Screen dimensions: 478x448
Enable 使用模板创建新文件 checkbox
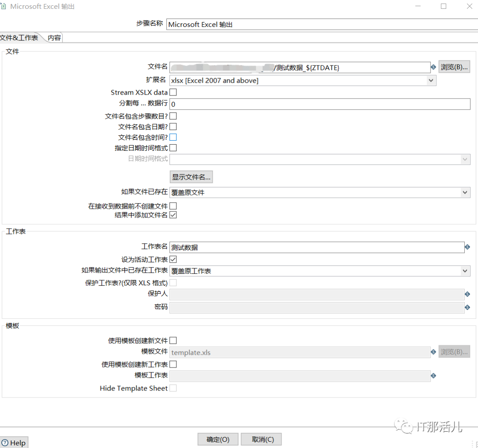[x=173, y=341]
